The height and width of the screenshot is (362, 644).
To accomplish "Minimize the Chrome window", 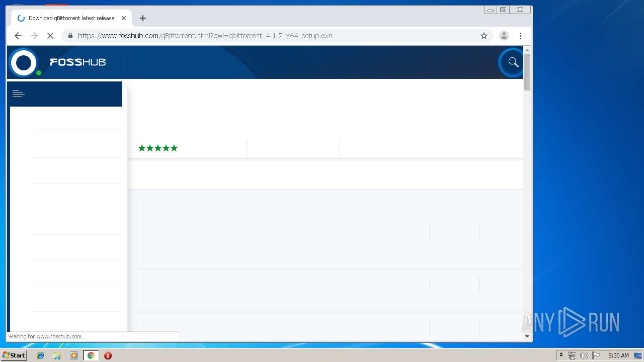I will 491,10.
